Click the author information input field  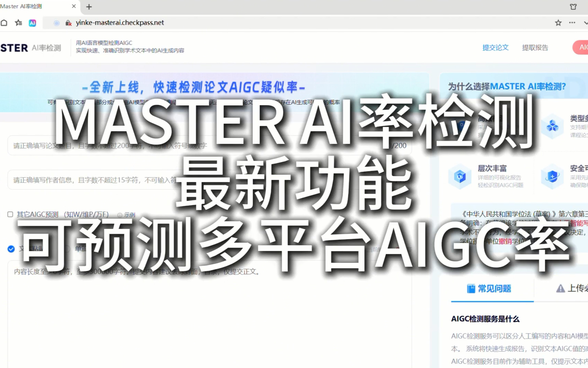tap(90, 180)
